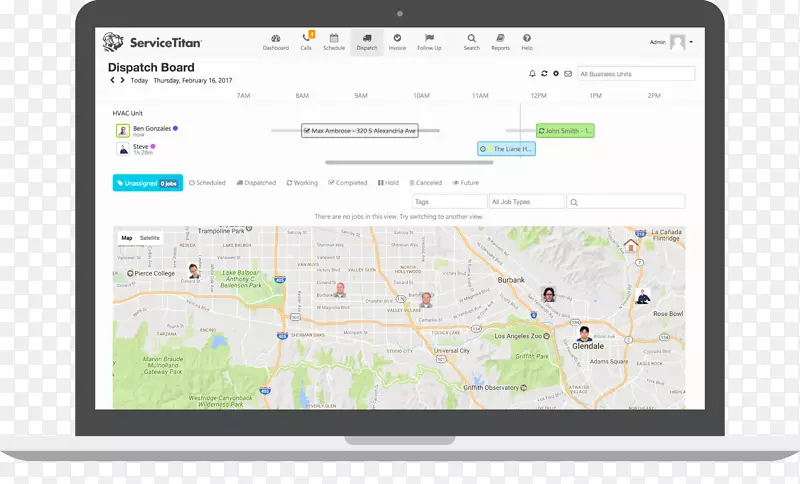Click the Reports book icon

click(x=500, y=40)
